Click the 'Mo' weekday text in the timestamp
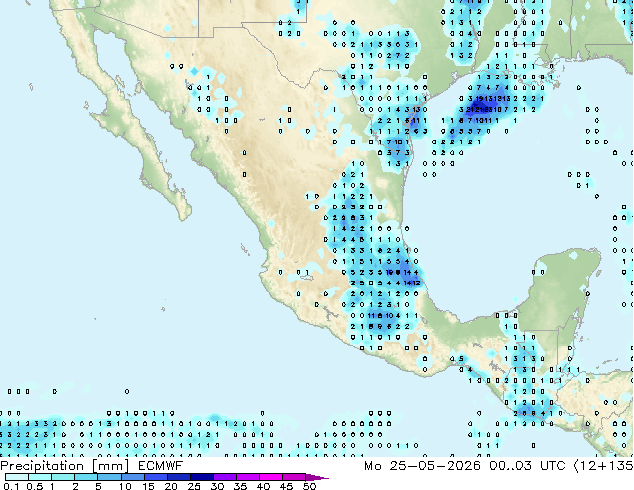634x490 pixels. [x=372, y=466]
